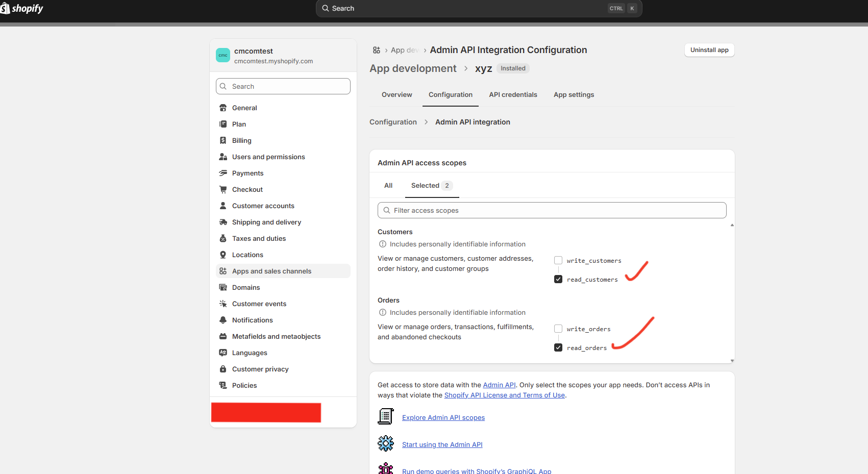Screen dimensions: 868x474
Task: Click the Shopify logo
Action: (x=21, y=8)
